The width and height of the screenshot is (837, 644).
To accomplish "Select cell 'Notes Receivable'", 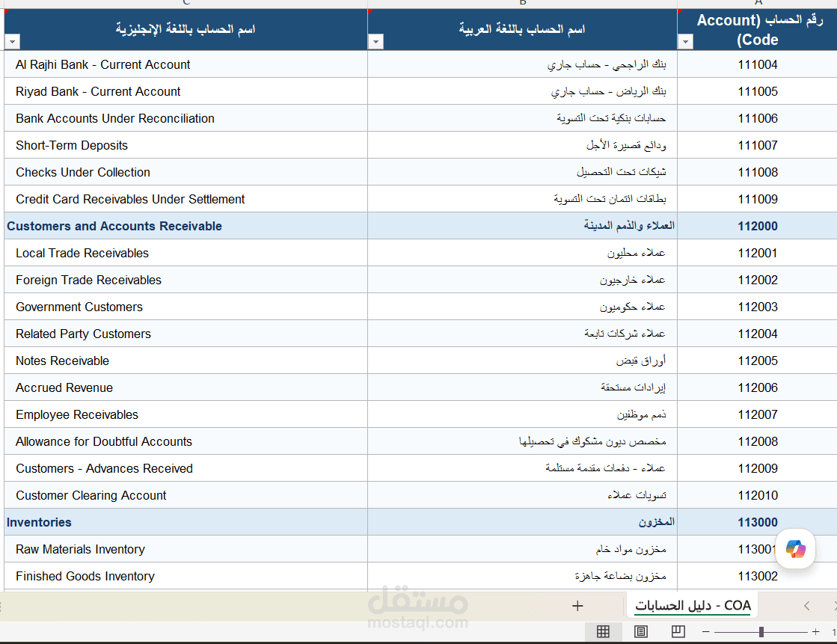I will tap(186, 361).
